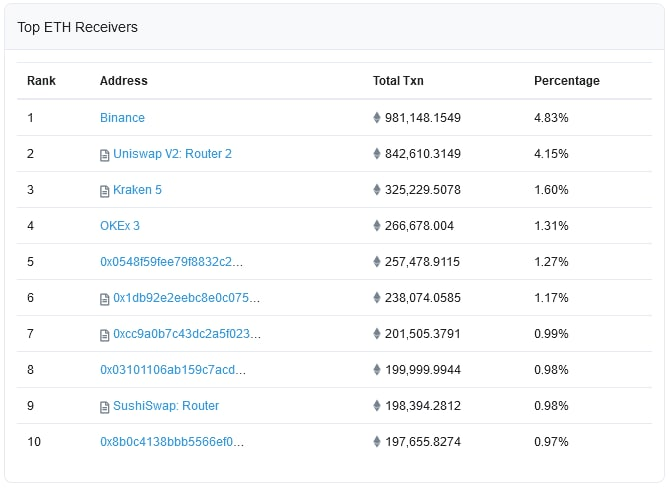Click contract icon beside 0xcc9a0b7c43dc2a5f023...
The width and height of the screenshot is (670, 490).
[x=105, y=335]
